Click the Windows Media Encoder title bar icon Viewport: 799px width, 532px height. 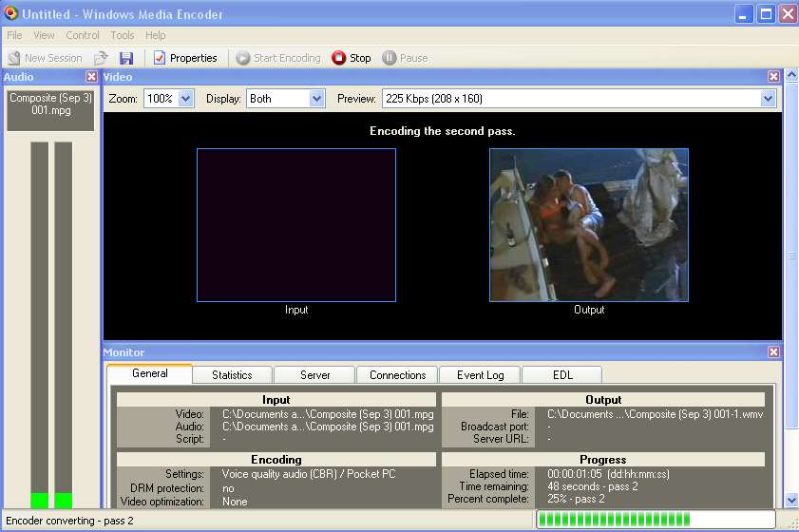point(10,13)
